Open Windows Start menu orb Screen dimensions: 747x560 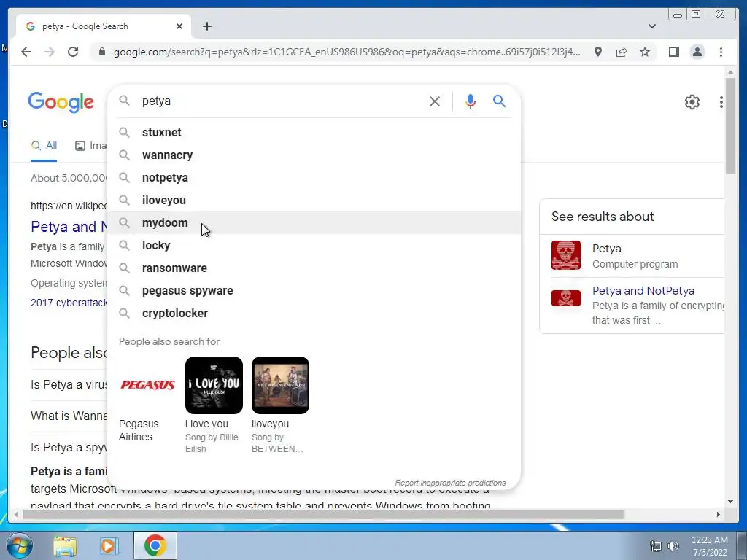pyautogui.click(x=20, y=545)
